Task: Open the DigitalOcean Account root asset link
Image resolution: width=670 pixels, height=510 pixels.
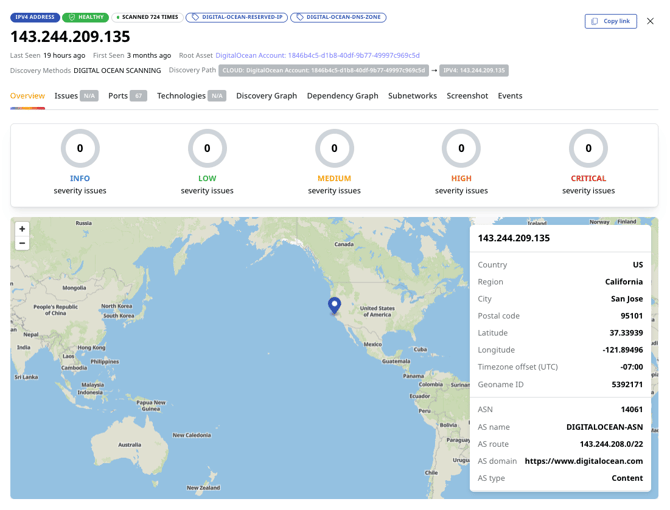Action: 317,56
